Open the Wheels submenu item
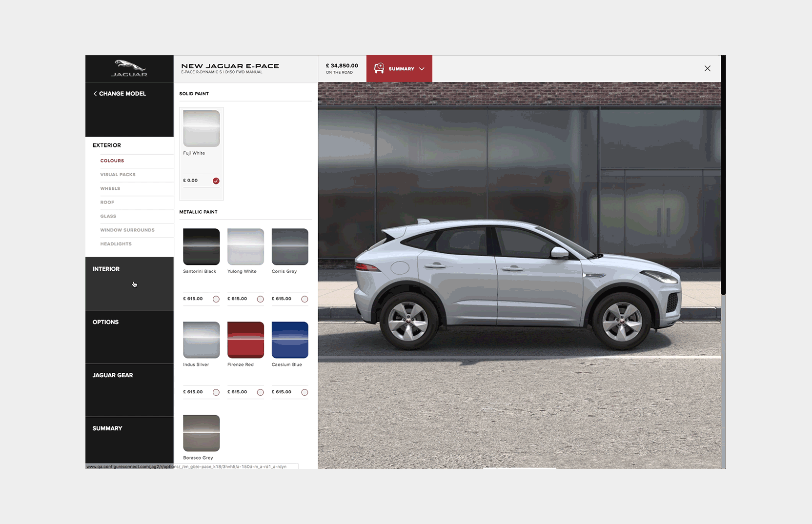The width and height of the screenshot is (812, 524). coord(110,188)
